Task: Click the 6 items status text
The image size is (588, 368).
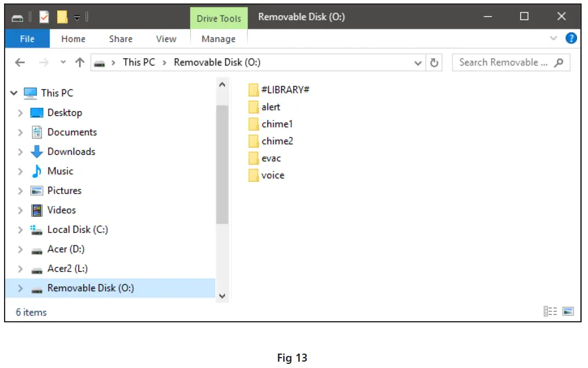Action: 31,313
